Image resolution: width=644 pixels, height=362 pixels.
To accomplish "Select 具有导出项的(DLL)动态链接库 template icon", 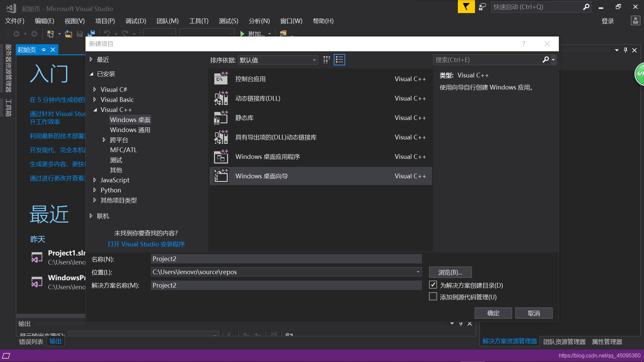I will pyautogui.click(x=221, y=137).
